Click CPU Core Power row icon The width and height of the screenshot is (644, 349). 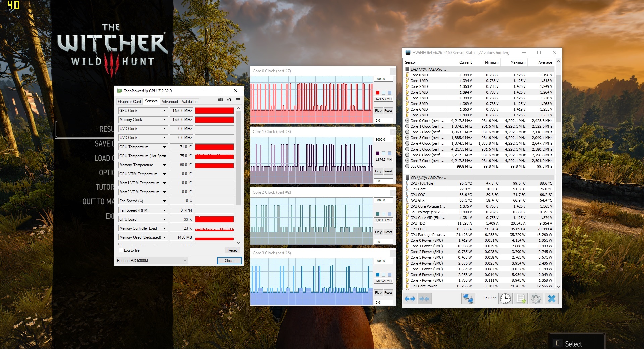[x=407, y=286]
